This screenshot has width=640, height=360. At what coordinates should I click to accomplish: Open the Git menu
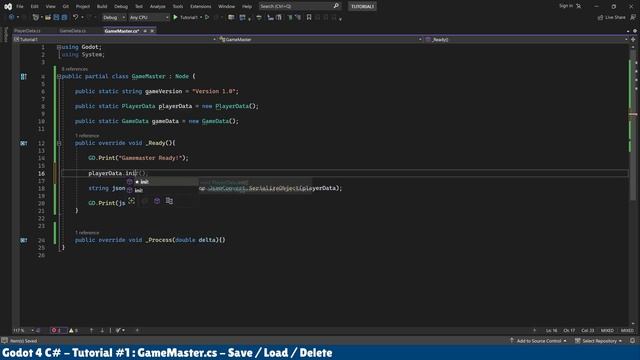tap(66, 7)
